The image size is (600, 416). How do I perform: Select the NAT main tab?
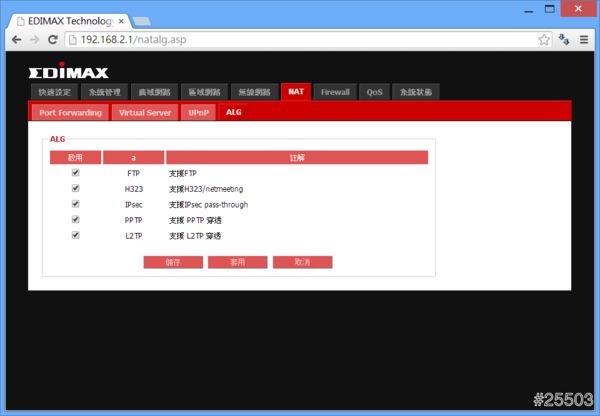296,91
